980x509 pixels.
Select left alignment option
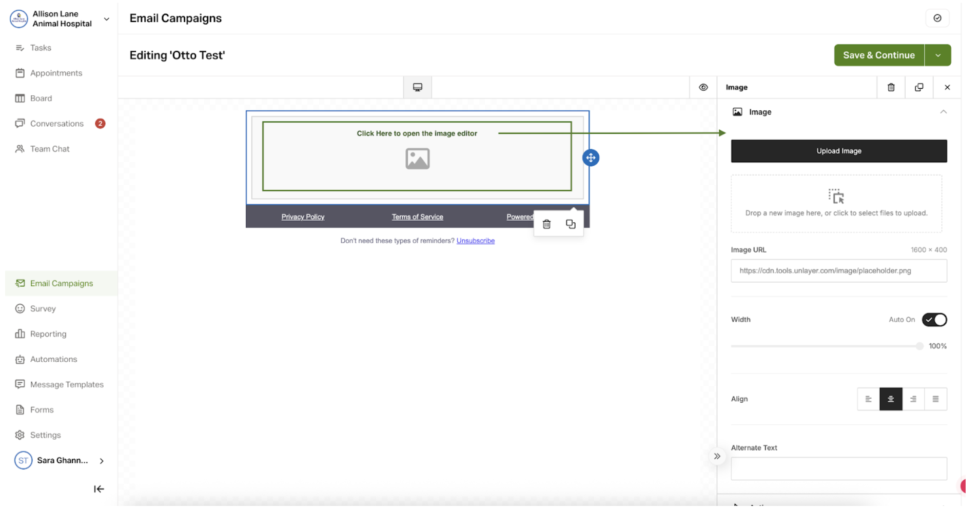[x=868, y=399]
